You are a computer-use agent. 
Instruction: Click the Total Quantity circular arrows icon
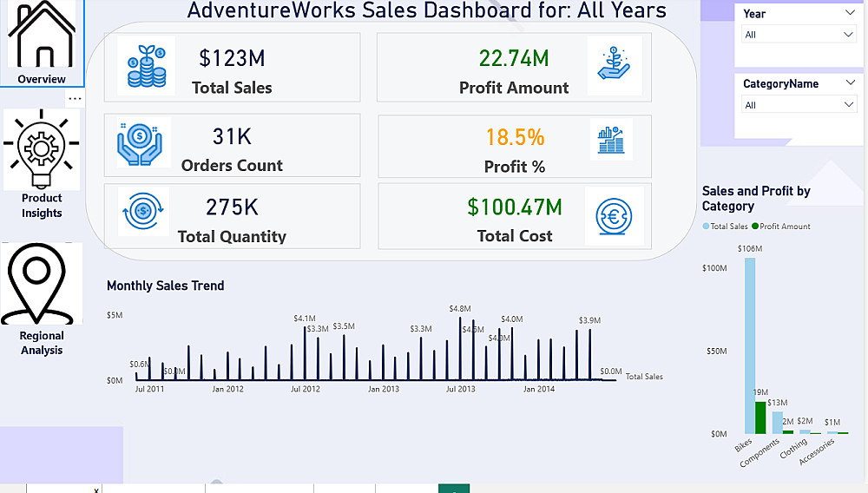coord(143,212)
